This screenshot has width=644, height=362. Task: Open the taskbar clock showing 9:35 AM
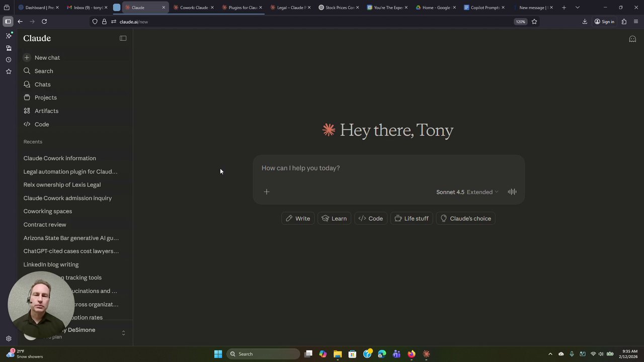tap(630, 354)
